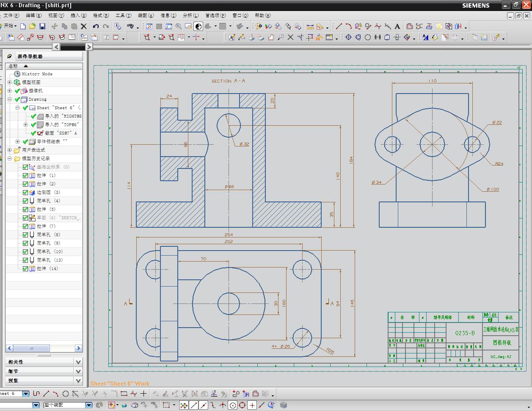The height and width of the screenshot is (411, 532).
Task: Click the delete X icon in the toolbar
Action: coord(84,26)
